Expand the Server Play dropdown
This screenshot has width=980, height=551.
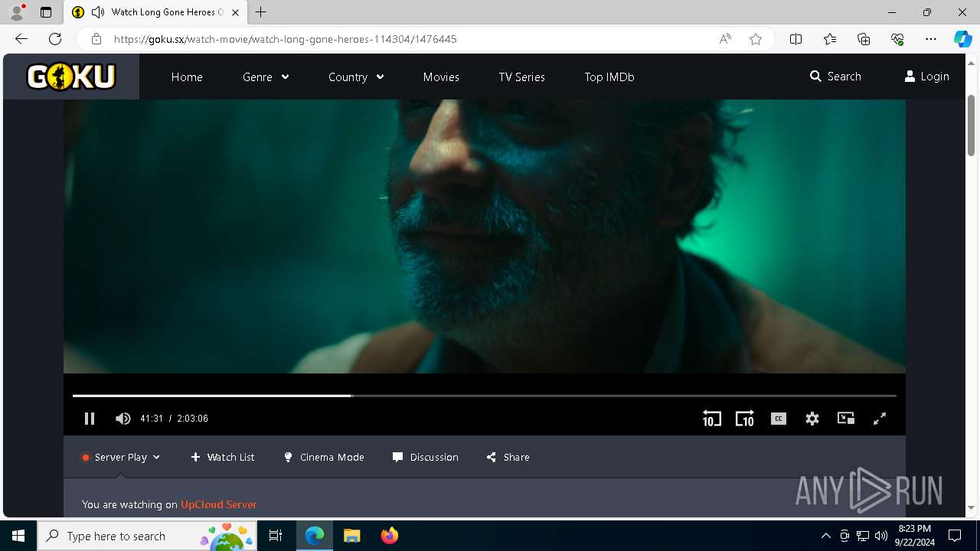coord(121,457)
